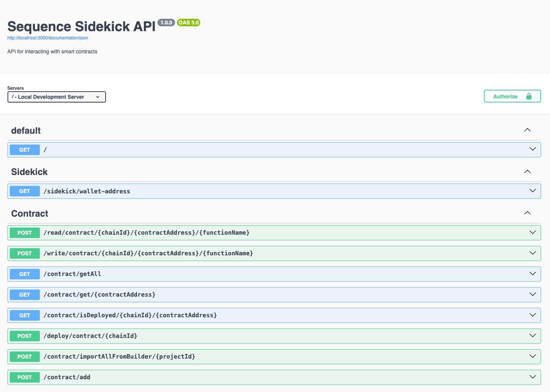Open the Servers dropdown
Image resolution: width=550 pixels, height=392 pixels.
(57, 97)
